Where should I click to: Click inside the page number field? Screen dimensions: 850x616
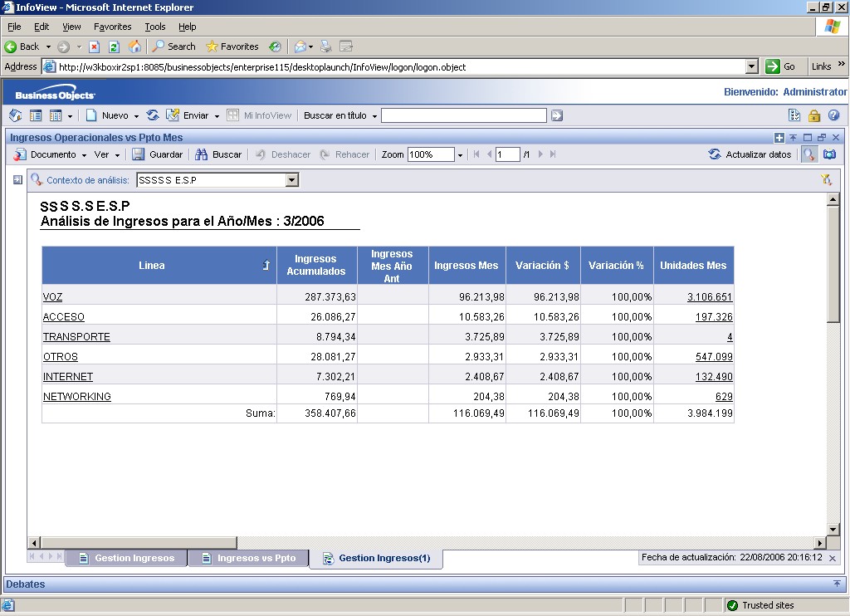tap(507, 154)
